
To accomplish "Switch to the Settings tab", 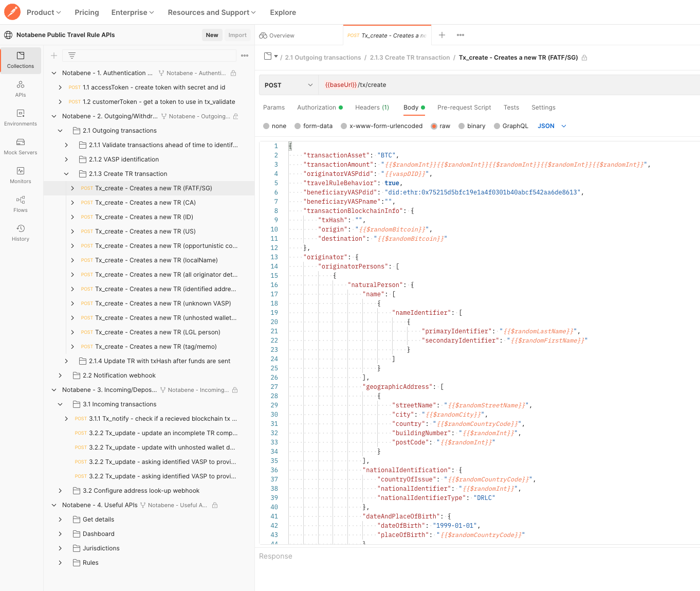I will click(x=543, y=108).
